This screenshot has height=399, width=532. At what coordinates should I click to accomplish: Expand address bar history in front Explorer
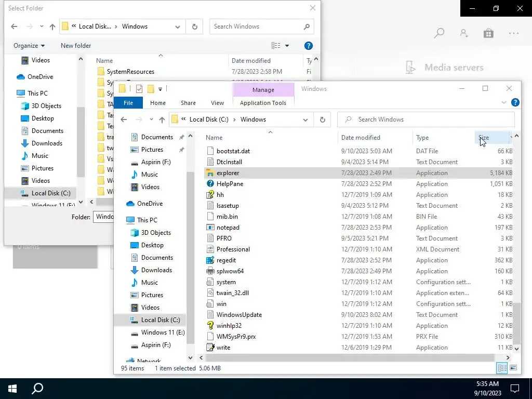click(305, 119)
